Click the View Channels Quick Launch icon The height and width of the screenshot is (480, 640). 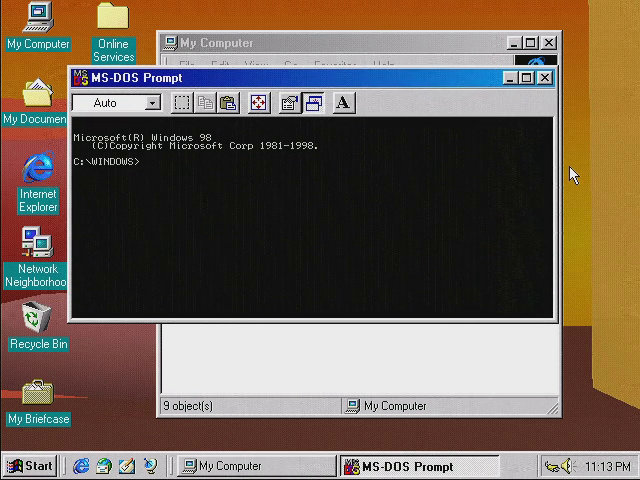pos(150,466)
